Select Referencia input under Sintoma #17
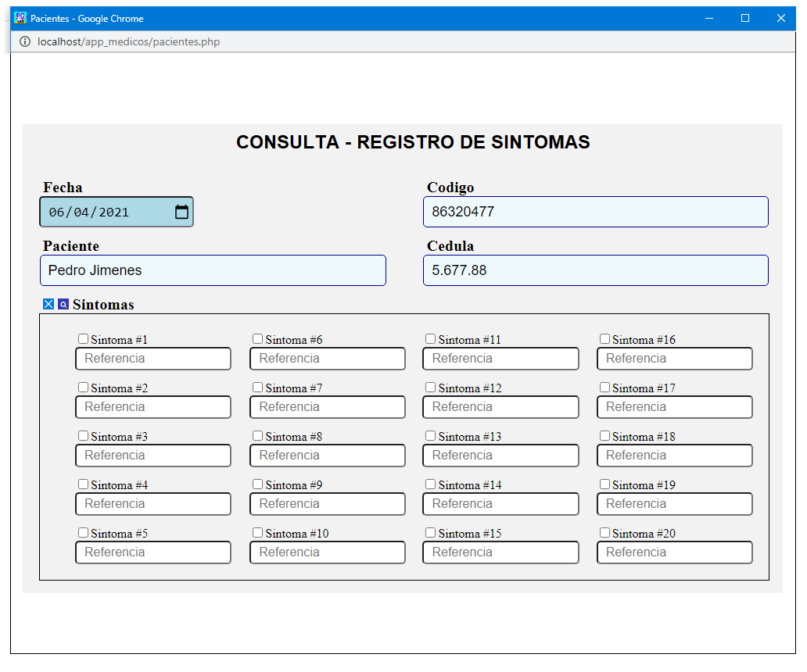 (x=675, y=406)
